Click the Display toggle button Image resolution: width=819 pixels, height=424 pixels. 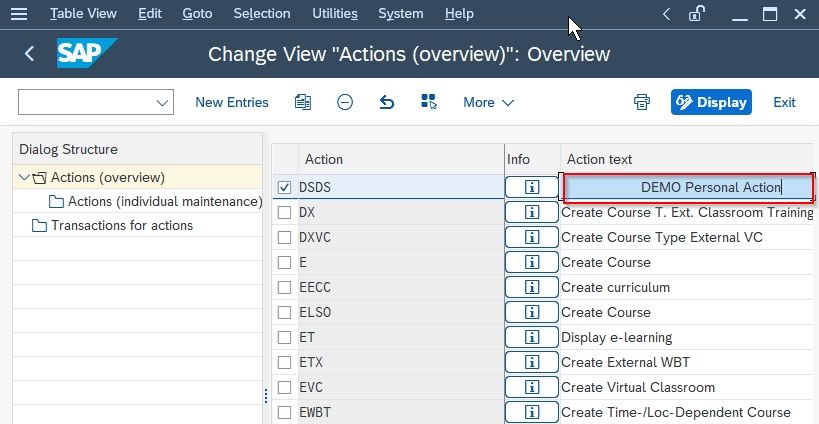pyautogui.click(x=711, y=102)
